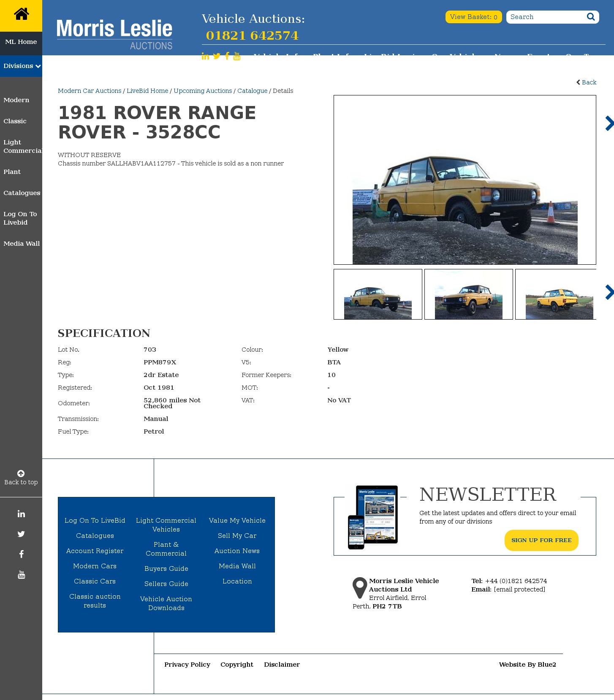Open Modern Car Auctions breadcrumb
Image resolution: width=614 pixels, height=700 pixels.
(x=90, y=91)
